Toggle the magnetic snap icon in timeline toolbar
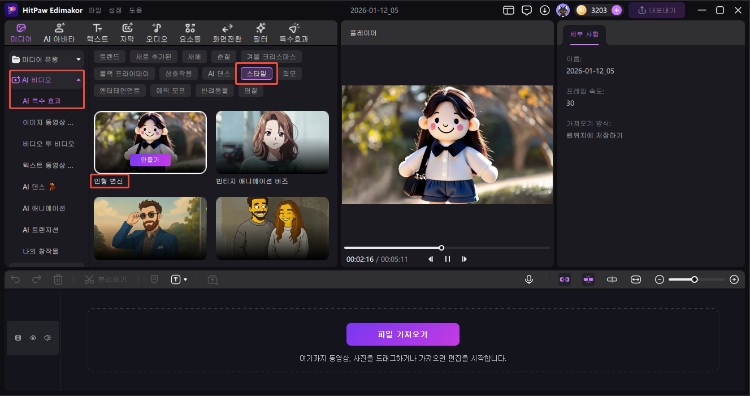The height and width of the screenshot is (396, 750). (x=588, y=279)
